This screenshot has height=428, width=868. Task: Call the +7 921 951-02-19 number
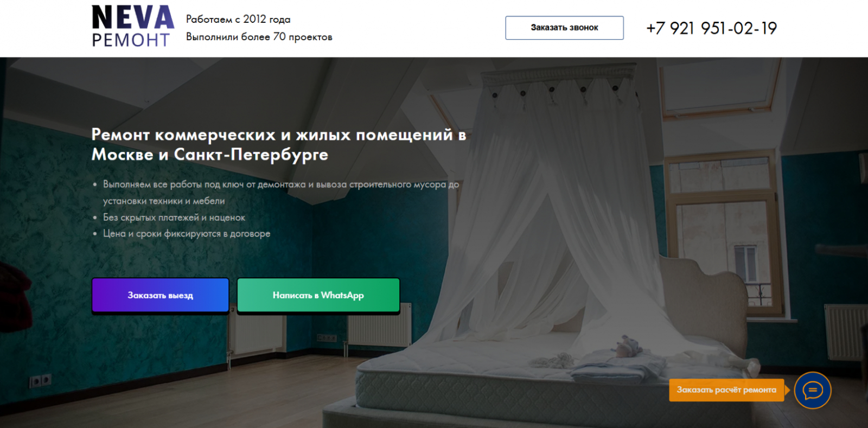[711, 28]
